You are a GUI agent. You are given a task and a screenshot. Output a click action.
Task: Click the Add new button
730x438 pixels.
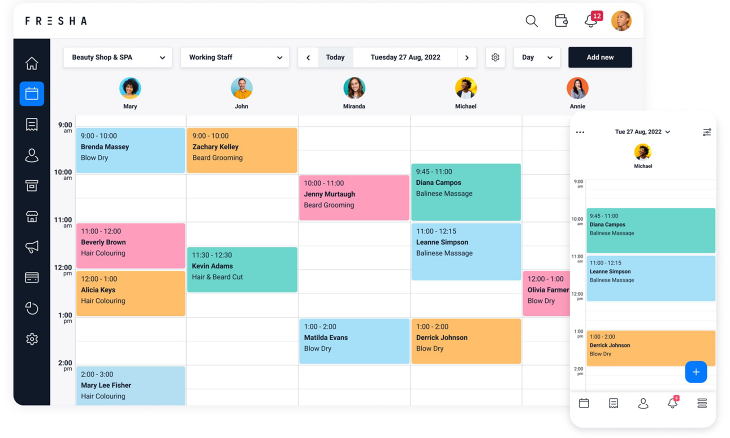tap(600, 57)
